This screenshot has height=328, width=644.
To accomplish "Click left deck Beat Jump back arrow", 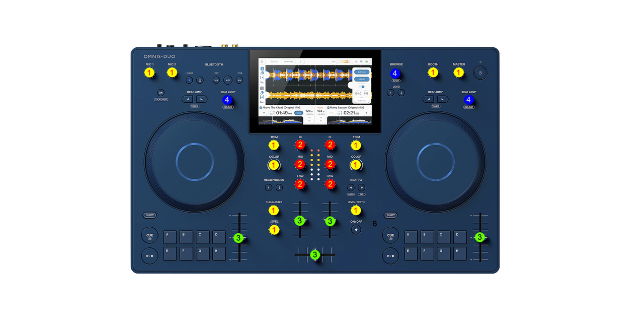I will [x=187, y=99].
